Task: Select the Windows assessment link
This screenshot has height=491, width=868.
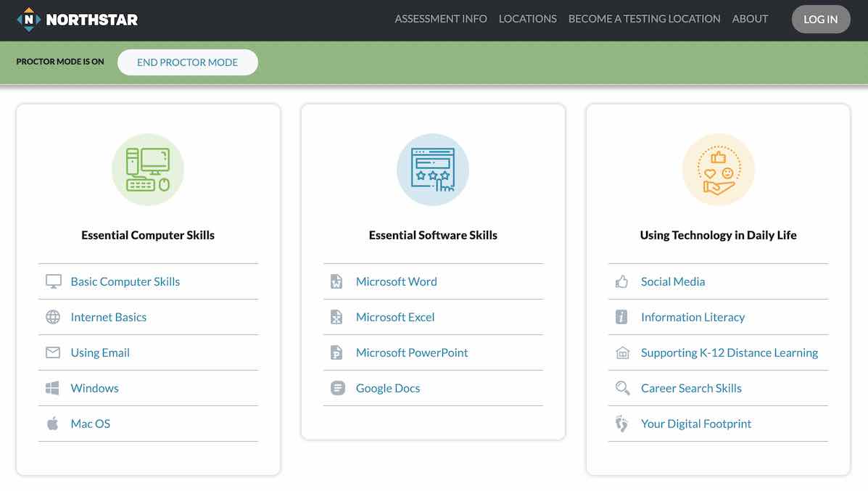Action: click(95, 388)
